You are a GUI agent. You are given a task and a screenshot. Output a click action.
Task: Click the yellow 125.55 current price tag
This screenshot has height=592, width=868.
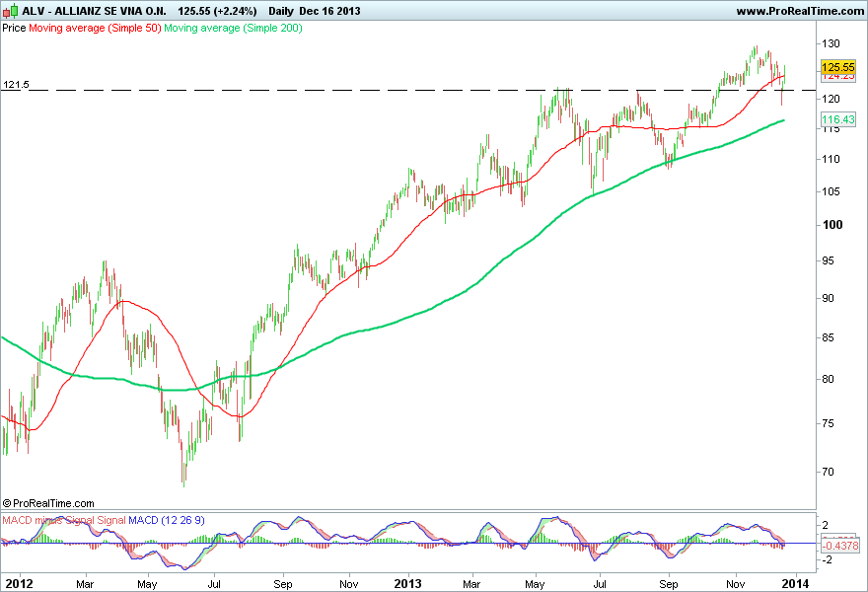tap(838, 67)
